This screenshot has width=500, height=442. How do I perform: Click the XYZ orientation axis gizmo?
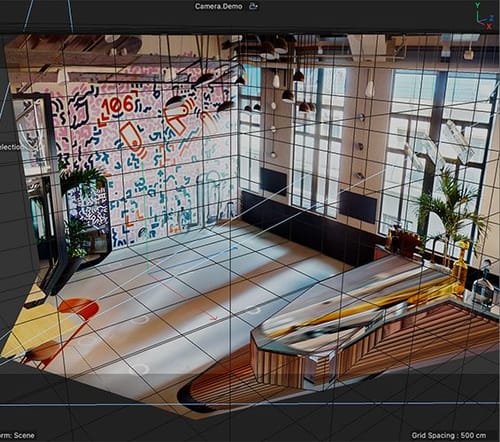tap(484, 16)
